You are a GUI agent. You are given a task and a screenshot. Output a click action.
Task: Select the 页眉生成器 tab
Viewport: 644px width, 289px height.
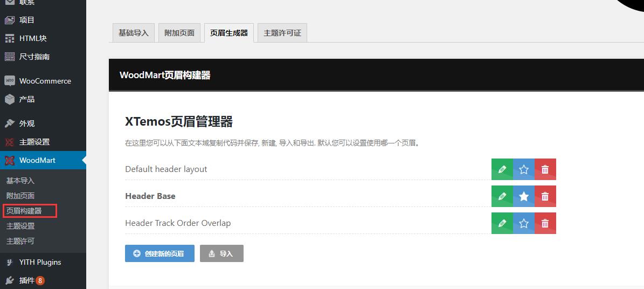tap(228, 33)
